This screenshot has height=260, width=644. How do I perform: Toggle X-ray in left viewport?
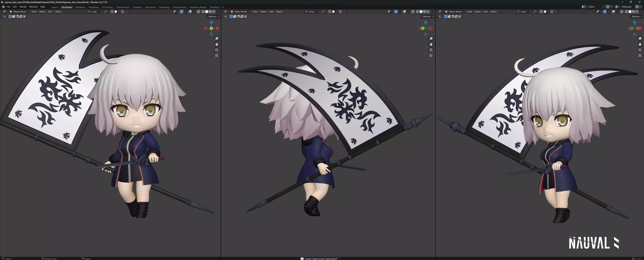pyautogui.click(x=198, y=12)
